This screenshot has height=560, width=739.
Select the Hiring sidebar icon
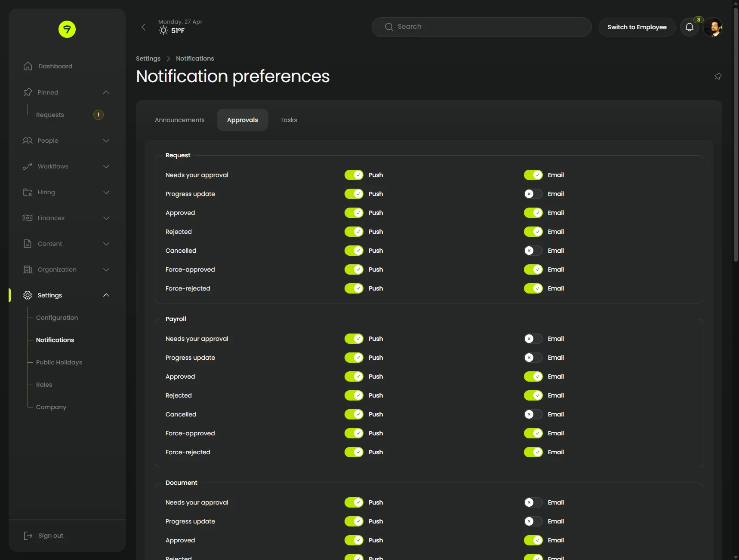click(x=28, y=192)
